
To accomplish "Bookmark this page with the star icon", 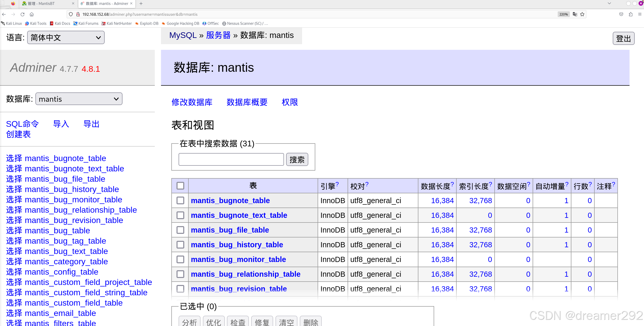I will [x=582, y=14].
